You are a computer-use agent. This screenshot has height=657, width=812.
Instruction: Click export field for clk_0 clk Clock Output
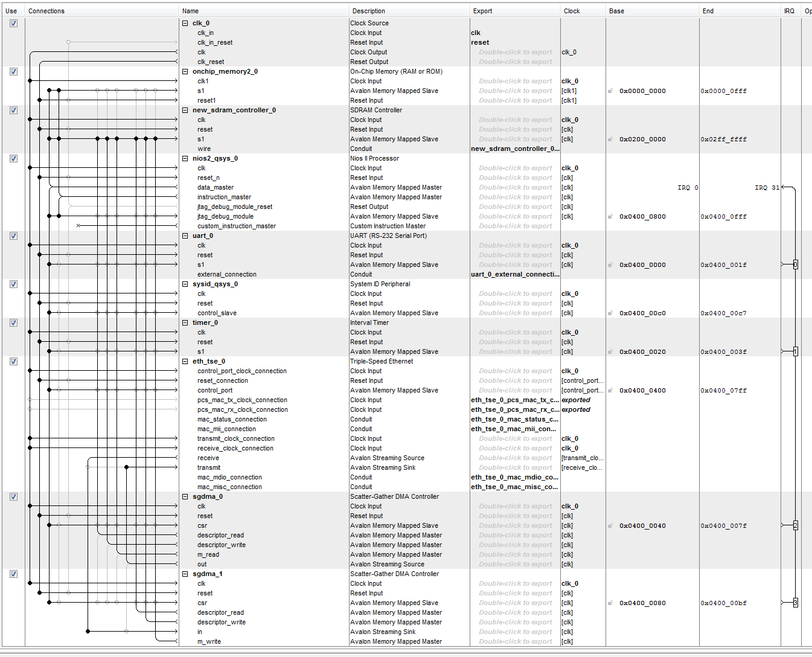(515, 52)
